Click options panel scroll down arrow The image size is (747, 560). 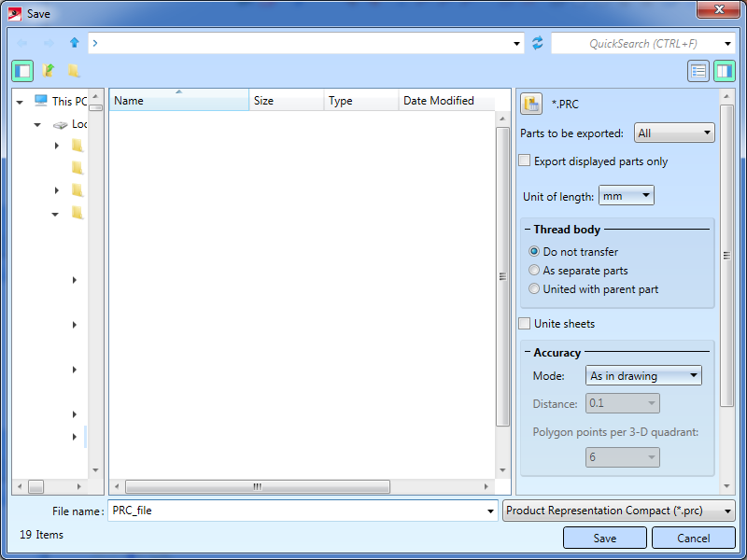click(726, 486)
